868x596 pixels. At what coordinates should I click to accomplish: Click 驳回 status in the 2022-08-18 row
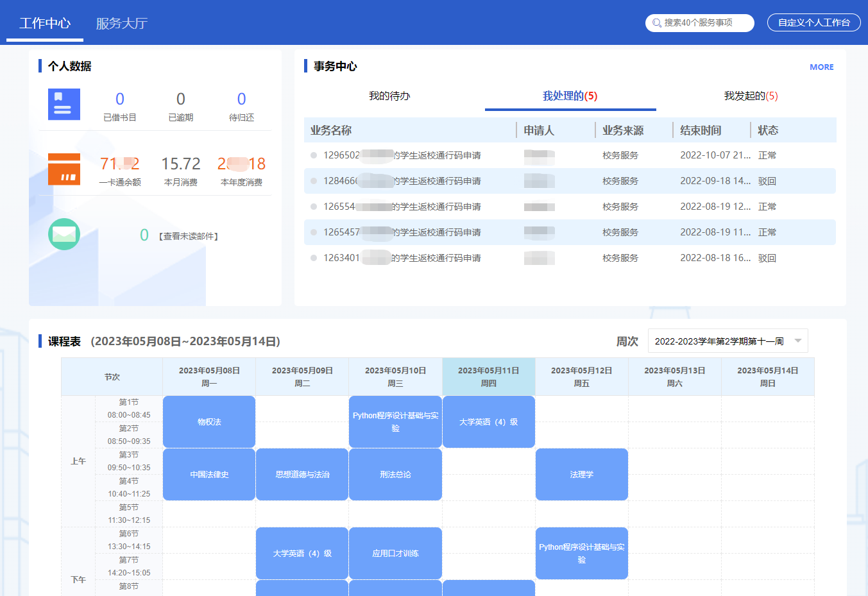click(x=767, y=258)
